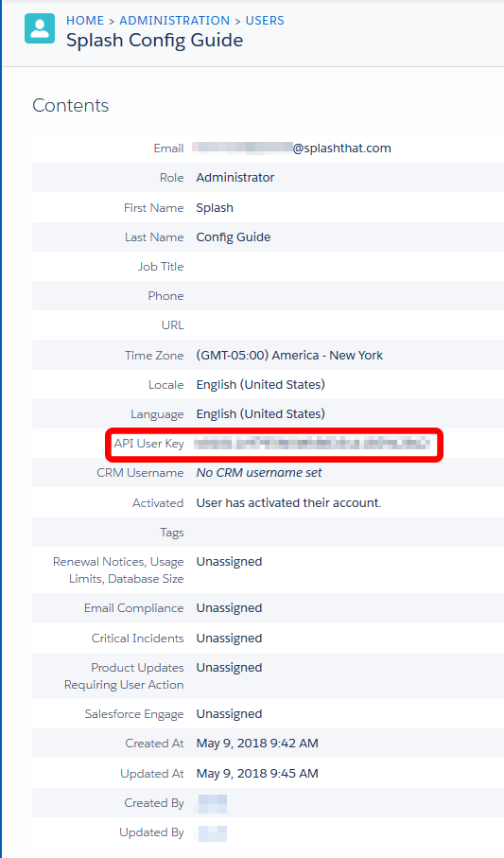
Task: Click the Critical Incidents label
Action: [x=138, y=639]
